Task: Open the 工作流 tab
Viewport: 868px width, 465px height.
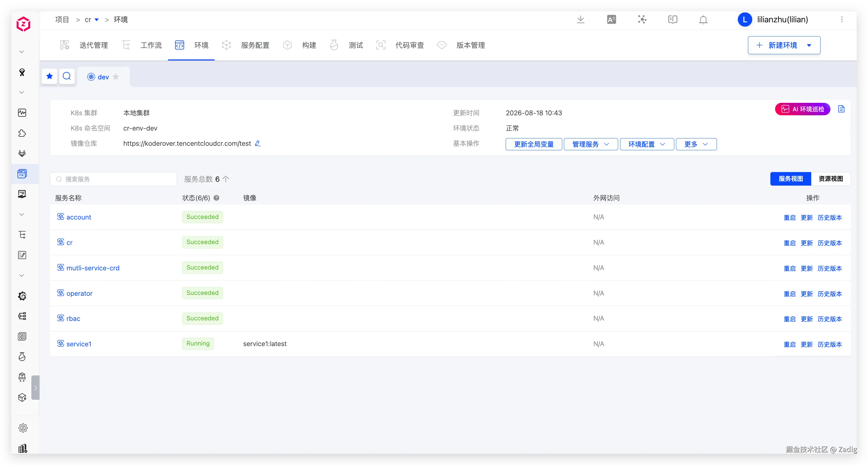Action: coord(141,45)
